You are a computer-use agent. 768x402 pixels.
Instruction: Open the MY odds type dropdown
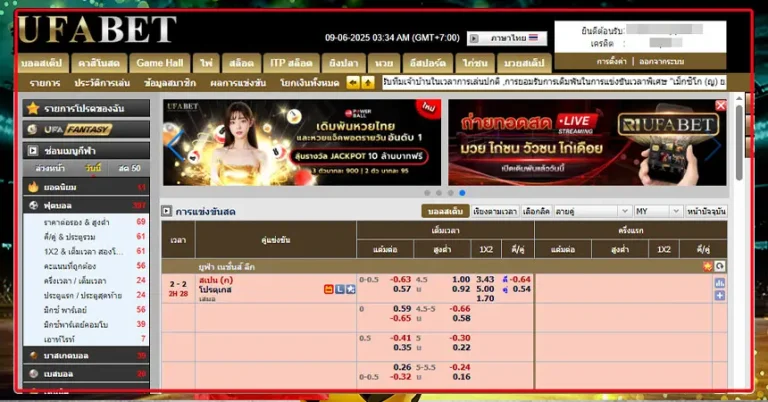[x=658, y=211]
